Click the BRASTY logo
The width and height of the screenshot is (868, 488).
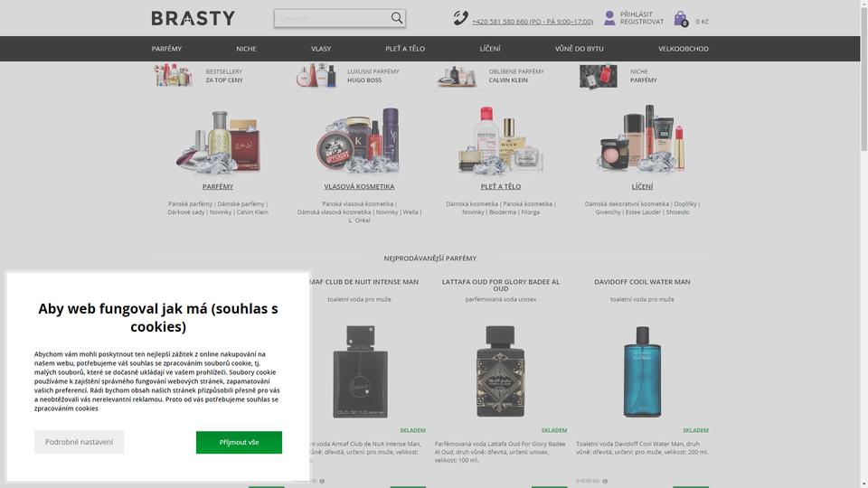193,18
